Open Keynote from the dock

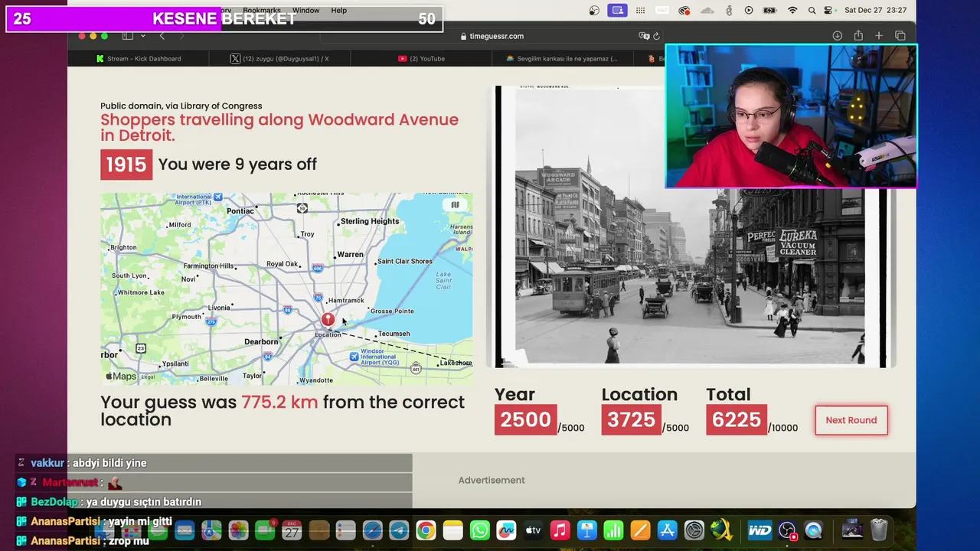click(587, 530)
